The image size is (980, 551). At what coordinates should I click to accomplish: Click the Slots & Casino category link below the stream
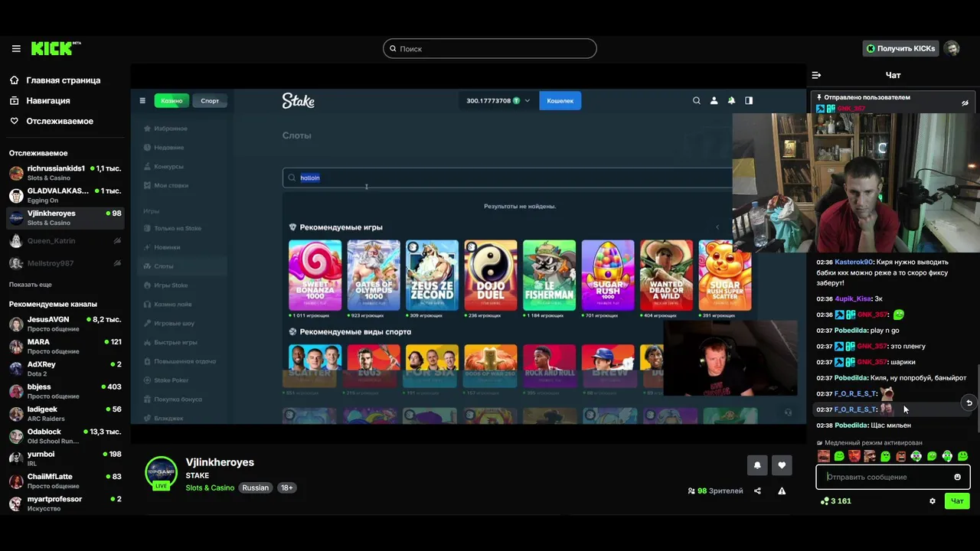(x=210, y=488)
